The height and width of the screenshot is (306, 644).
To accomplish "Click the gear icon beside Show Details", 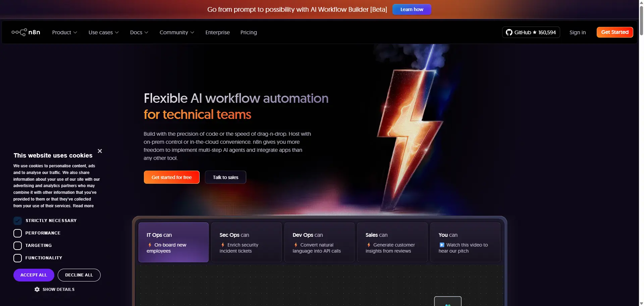I will 37,289.
